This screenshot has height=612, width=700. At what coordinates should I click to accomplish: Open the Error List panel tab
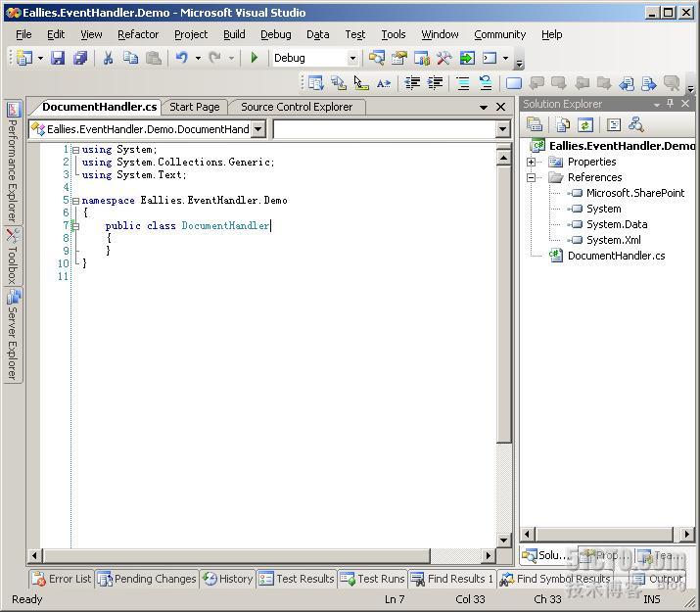pyautogui.click(x=62, y=579)
